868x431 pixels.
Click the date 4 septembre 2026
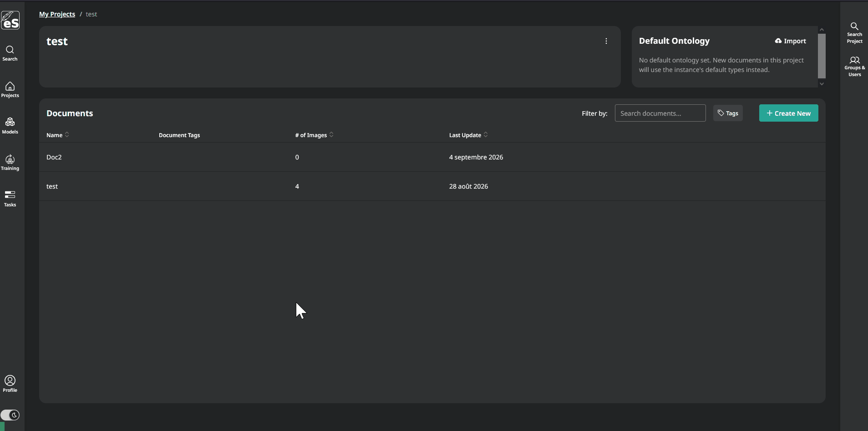coord(476,157)
